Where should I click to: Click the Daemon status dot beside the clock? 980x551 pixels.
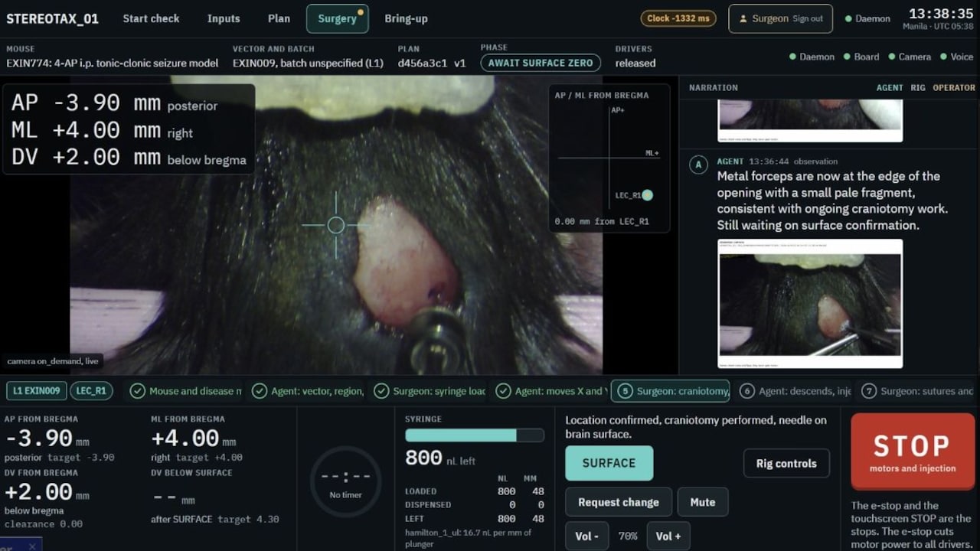pos(848,18)
